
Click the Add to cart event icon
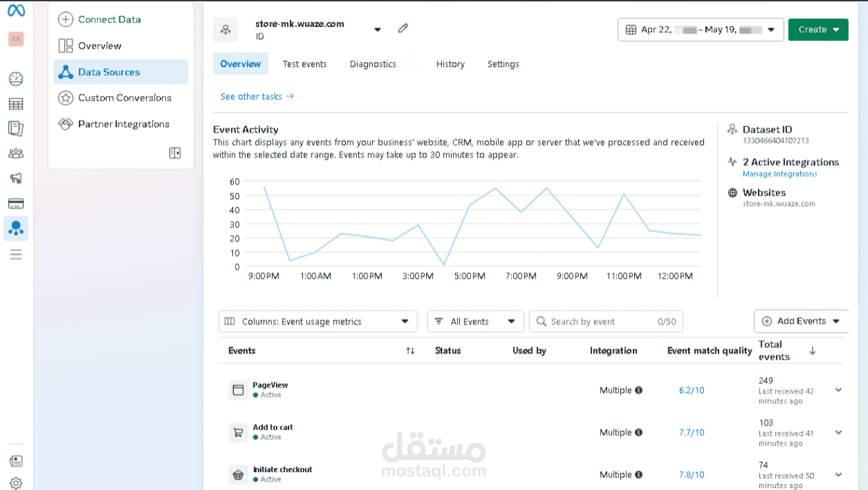238,432
